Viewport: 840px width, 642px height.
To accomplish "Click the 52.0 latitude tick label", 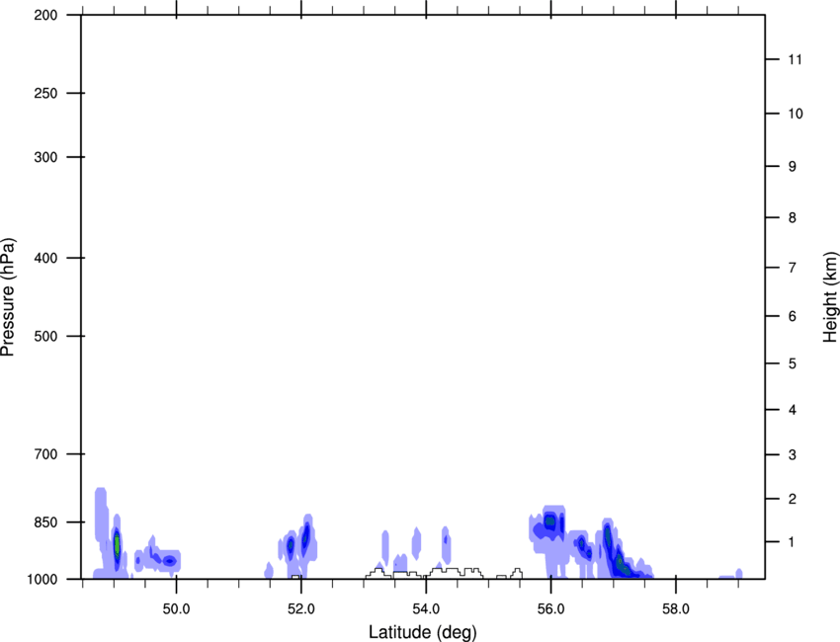I will pyautogui.click(x=301, y=608).
